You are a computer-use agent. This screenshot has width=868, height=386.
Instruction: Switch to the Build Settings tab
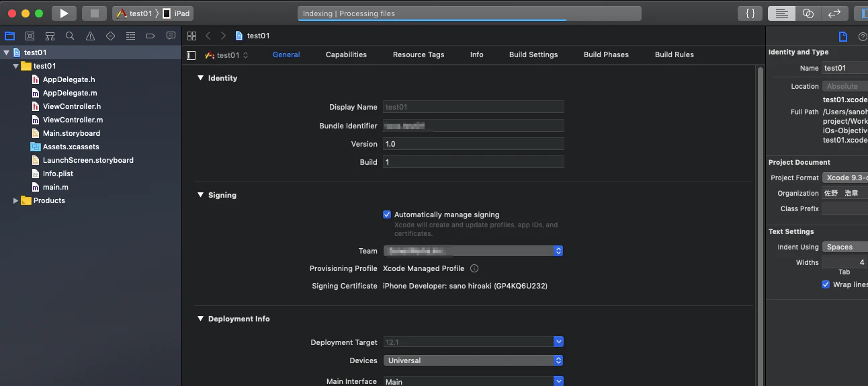point(533,54)
